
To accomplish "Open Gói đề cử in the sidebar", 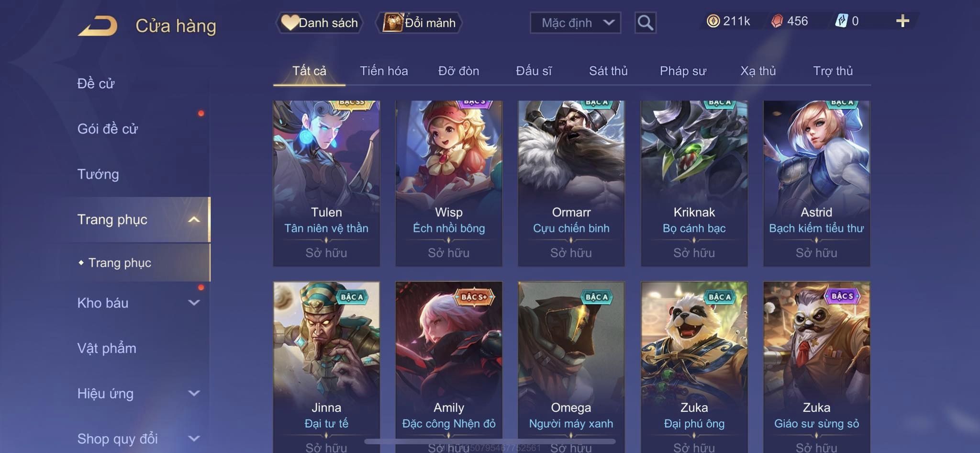I will [x=108, y=129].
